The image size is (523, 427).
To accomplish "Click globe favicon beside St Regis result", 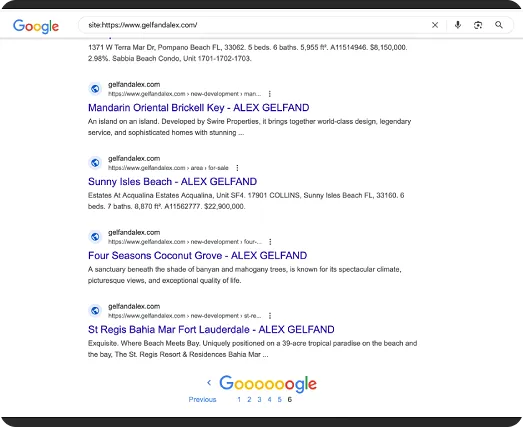I will (95, 311).
